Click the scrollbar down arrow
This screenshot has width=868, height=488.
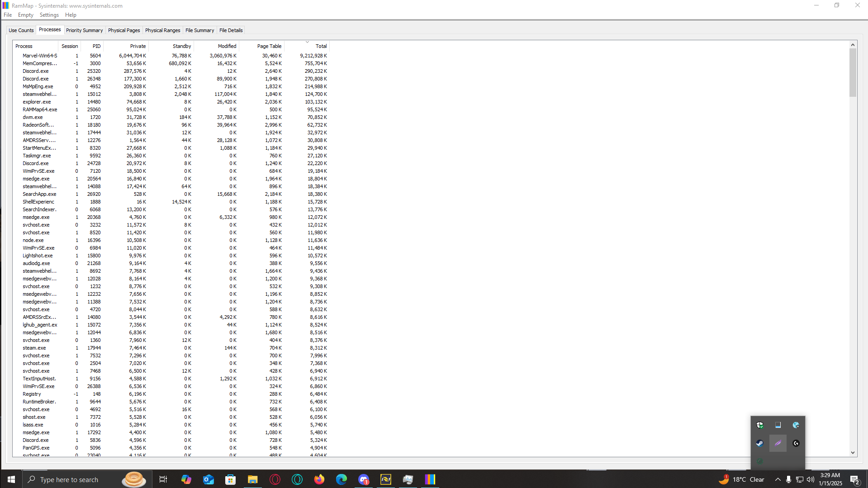pos(853,453)
